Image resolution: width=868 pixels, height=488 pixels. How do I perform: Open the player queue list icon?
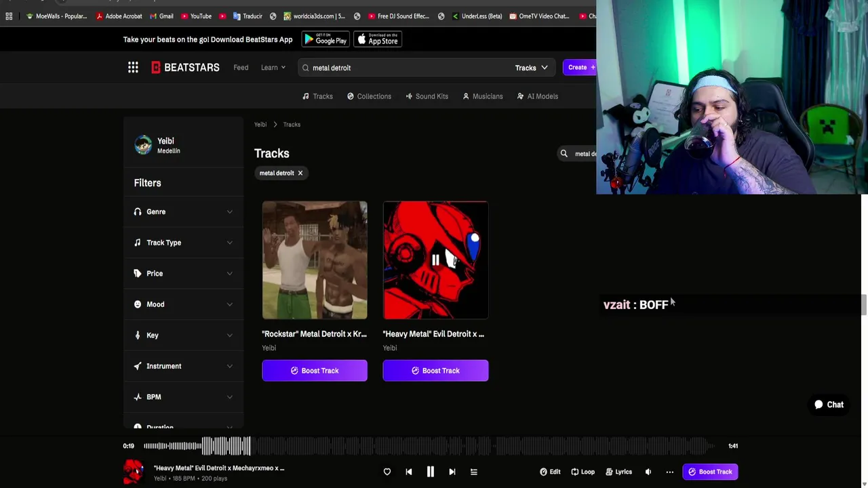474,472
